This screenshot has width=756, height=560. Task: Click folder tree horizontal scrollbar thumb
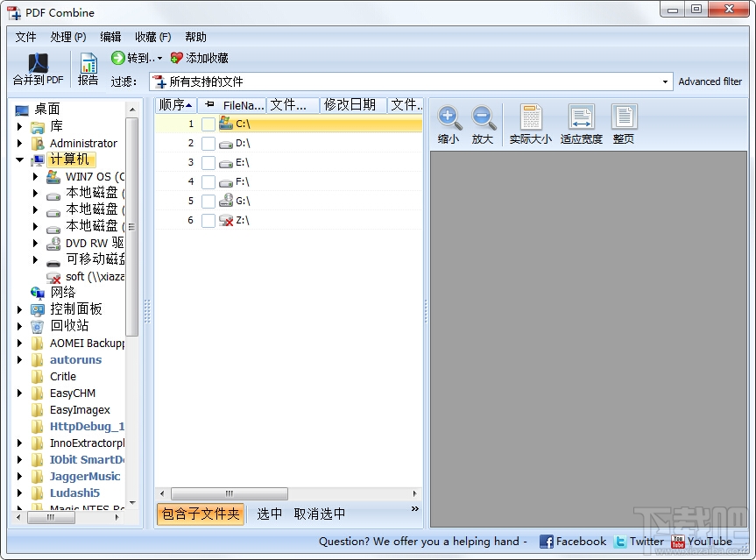click(x=51, y=518)
